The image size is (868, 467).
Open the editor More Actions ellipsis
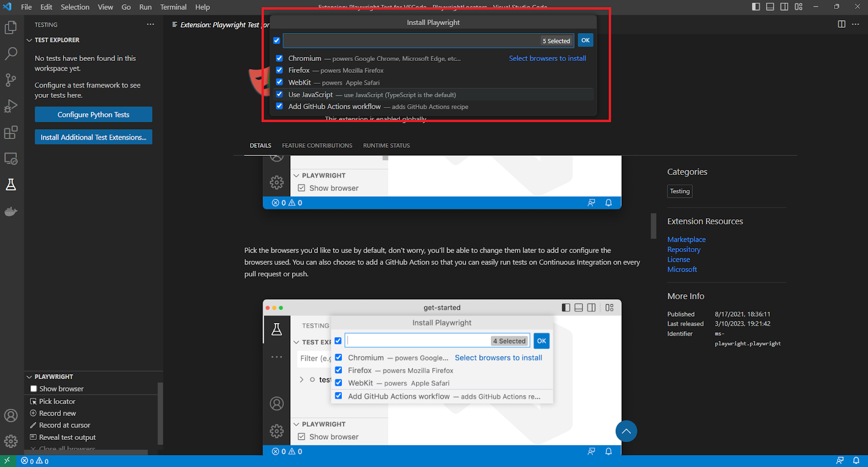tap(856, 24)
